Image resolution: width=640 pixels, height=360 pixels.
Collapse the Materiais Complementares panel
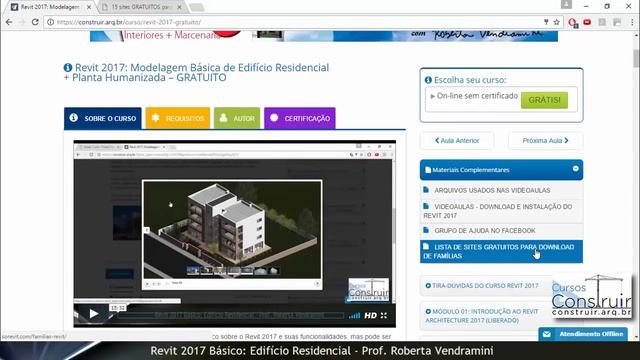(576, 169)
